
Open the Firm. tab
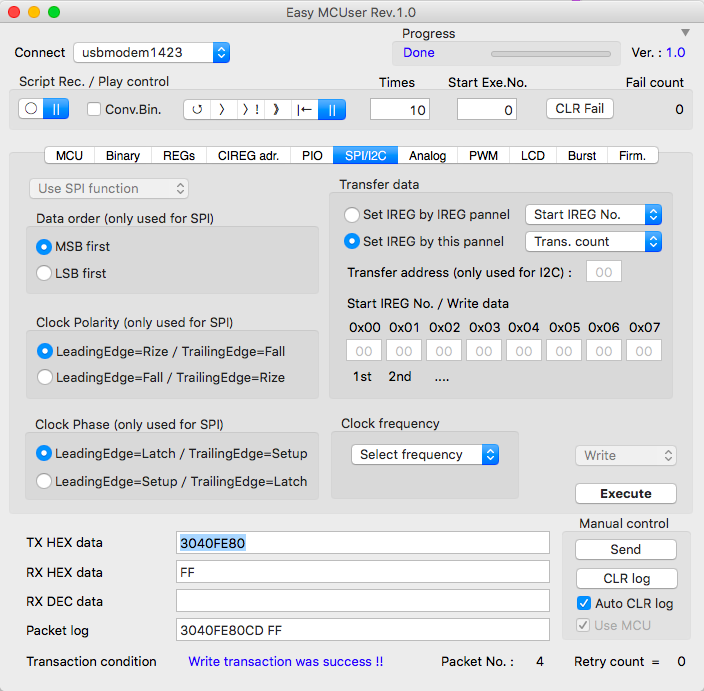coord(632,155)
